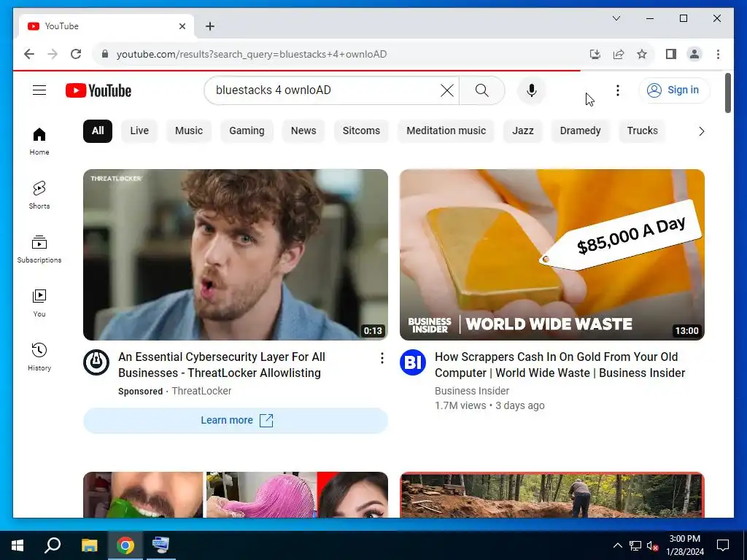Click ThreatLocker channel name link
Viewport: 747px width, 560px height.
(201, 391)
